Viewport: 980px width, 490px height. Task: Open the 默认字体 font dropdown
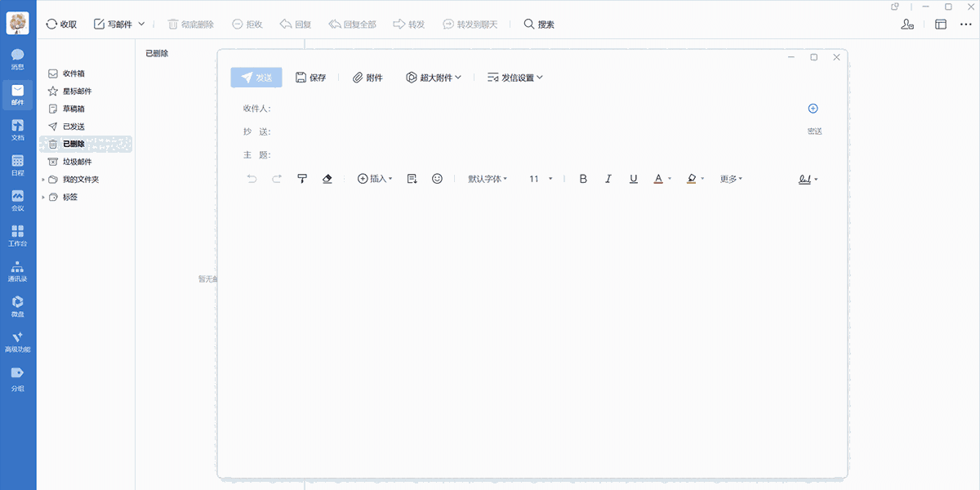[x=488, y=178]
